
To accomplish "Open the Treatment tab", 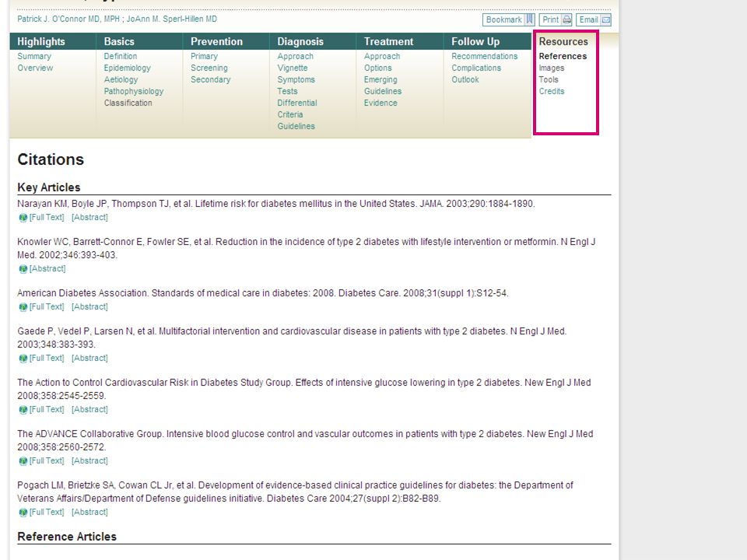I will click(389, 41).
